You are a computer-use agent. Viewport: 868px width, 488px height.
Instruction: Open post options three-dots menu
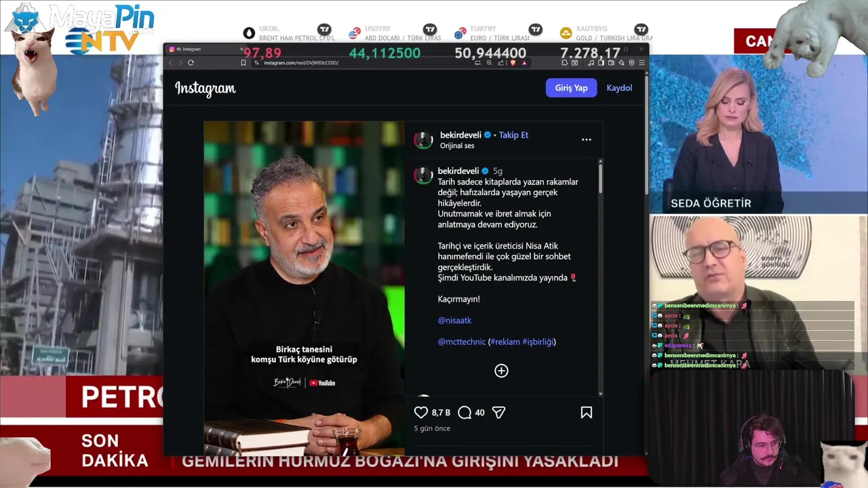click(x=587, y=140)
